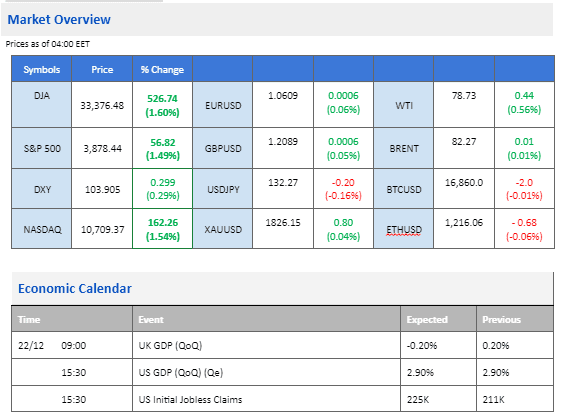Click EURUSD change 0.0006 (0.06%)
The width and height of the screenshot is (584, 415).
(x=343, y=102)
